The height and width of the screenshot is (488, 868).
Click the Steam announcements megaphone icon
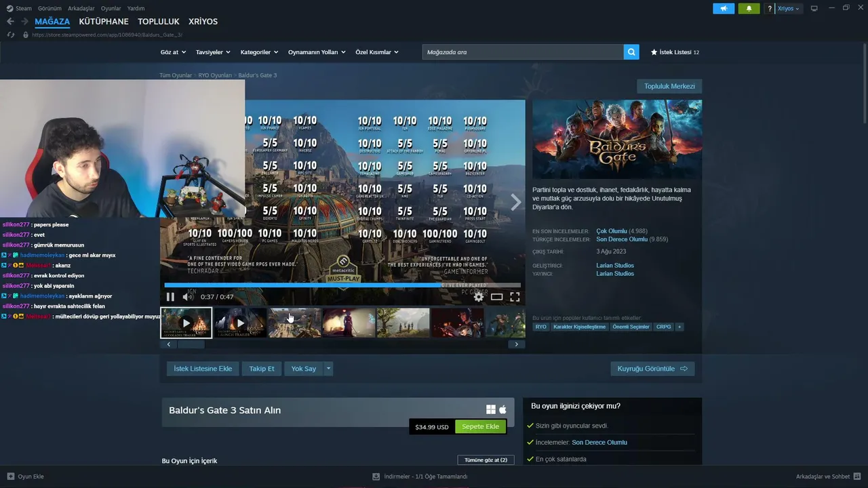click(724, 9)
